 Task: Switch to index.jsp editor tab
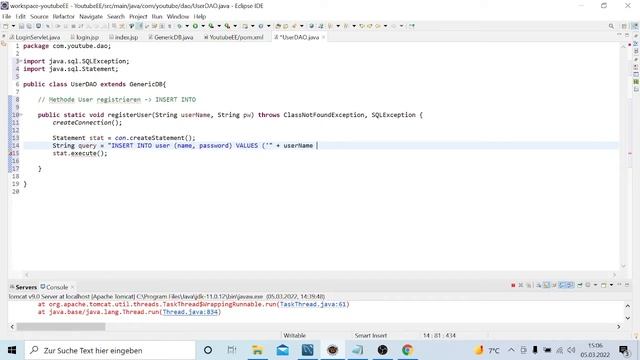[x=124, y=37]
